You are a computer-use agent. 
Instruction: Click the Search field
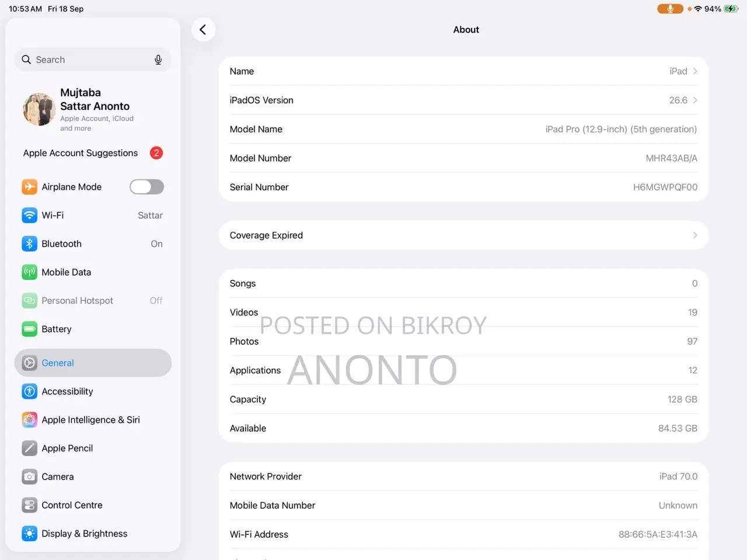(x=93, y=60)
